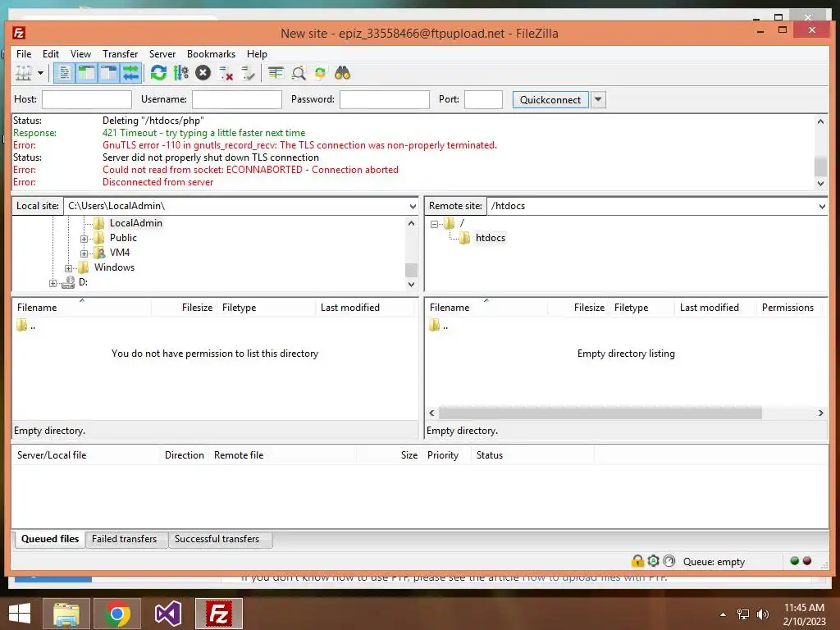Open the Bookmarks menu
The width and height of the screenshot is (840, 630).
[x=211, y=53]
